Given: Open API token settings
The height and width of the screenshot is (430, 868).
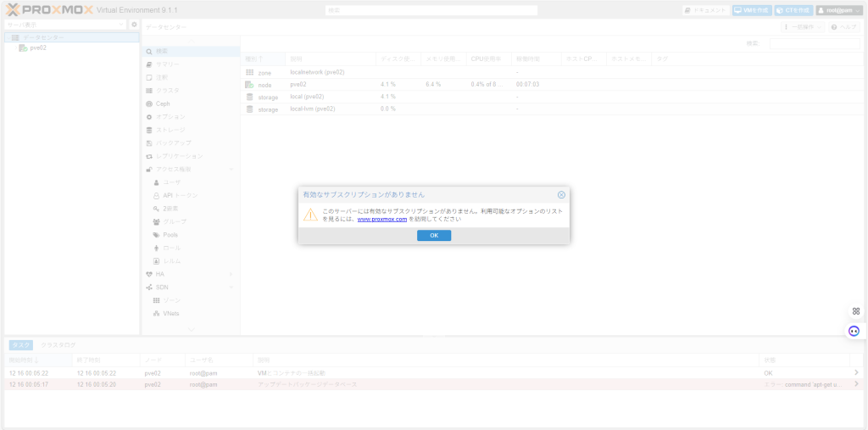Looking at the screenshot, I should point(181,195).
